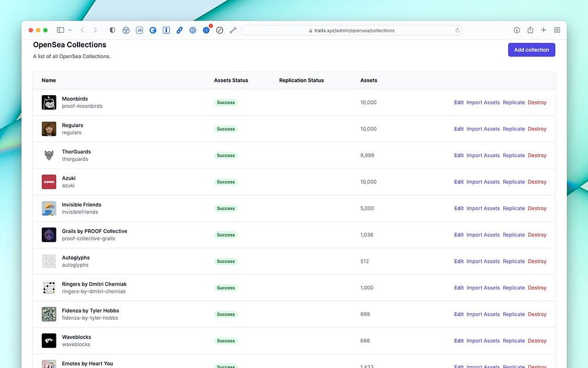The width and height of the screenshot is (588, 368).
Task: Open the Share toolbar button
Action: pyautogui.click(x=530, y=30)
